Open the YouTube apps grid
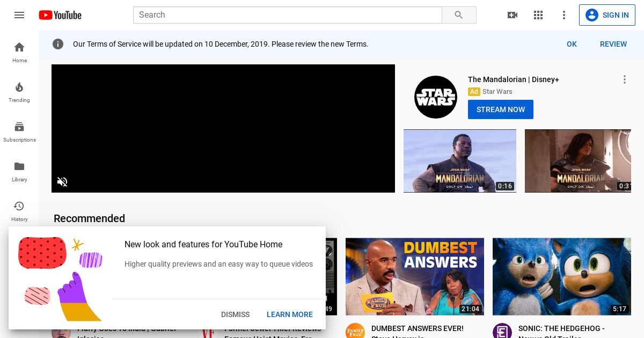This screenshot has width=644, height=338. point(538,15)
